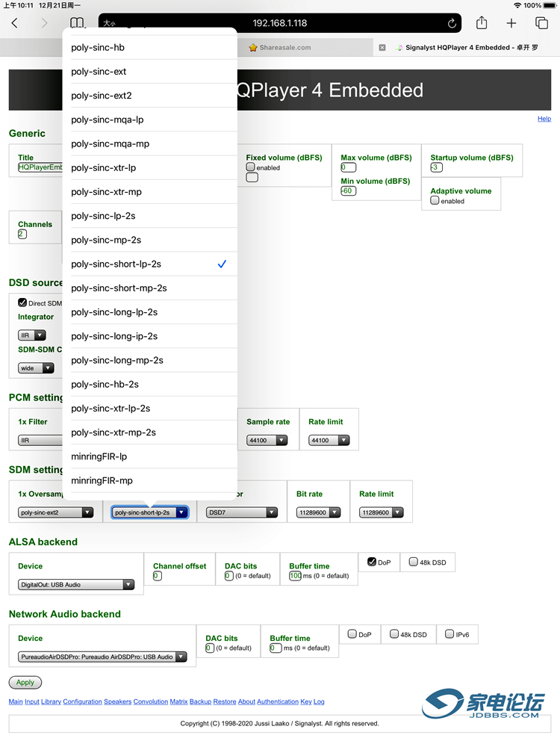Reload the 192.168.1.118 page
The width and height of the screenshot is (560, 747).
[452, 23]
